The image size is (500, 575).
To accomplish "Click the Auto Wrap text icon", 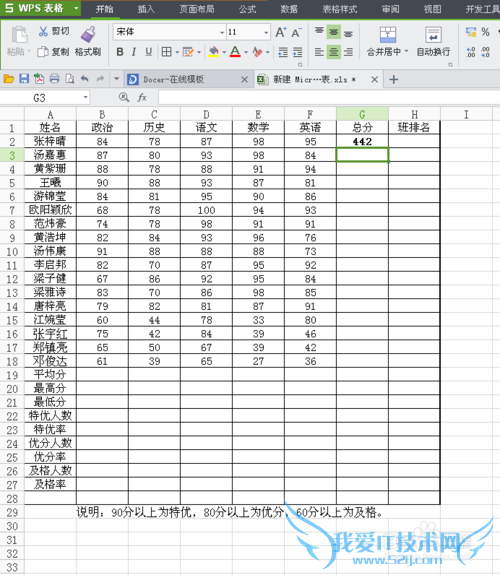I will pyautogui.click(x=433, y=35).
